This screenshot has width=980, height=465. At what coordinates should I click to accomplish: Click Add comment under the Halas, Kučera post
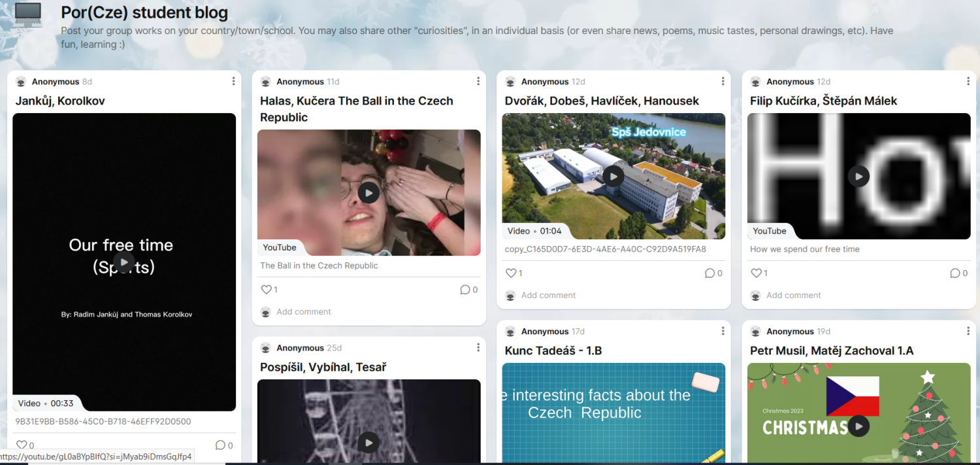click(x=304, y=312)
